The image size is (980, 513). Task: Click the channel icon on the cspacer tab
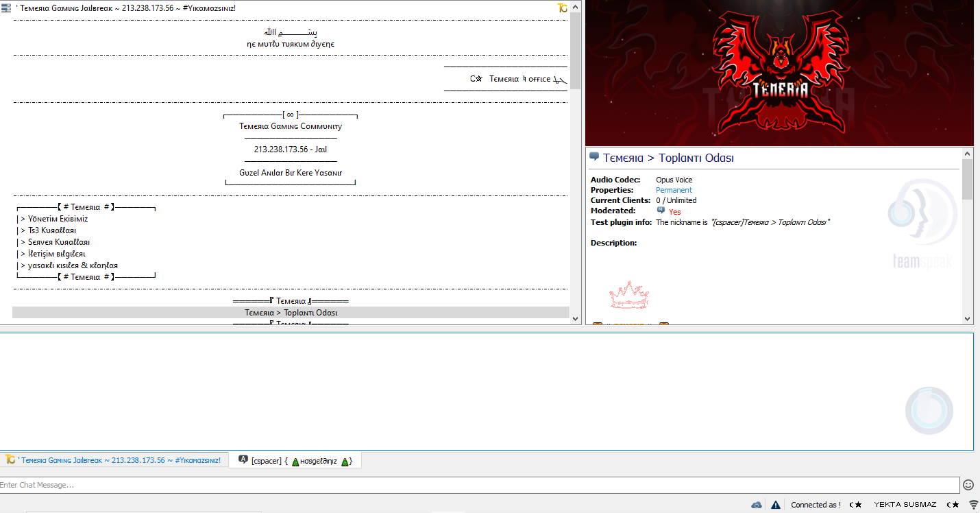click(243, 460)
